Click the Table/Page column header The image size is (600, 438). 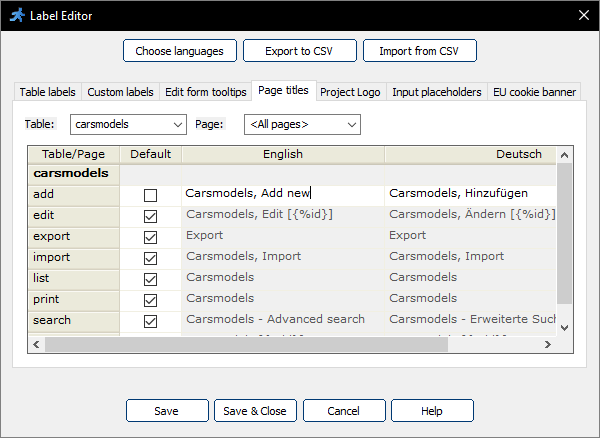click(x=73, y=154)
